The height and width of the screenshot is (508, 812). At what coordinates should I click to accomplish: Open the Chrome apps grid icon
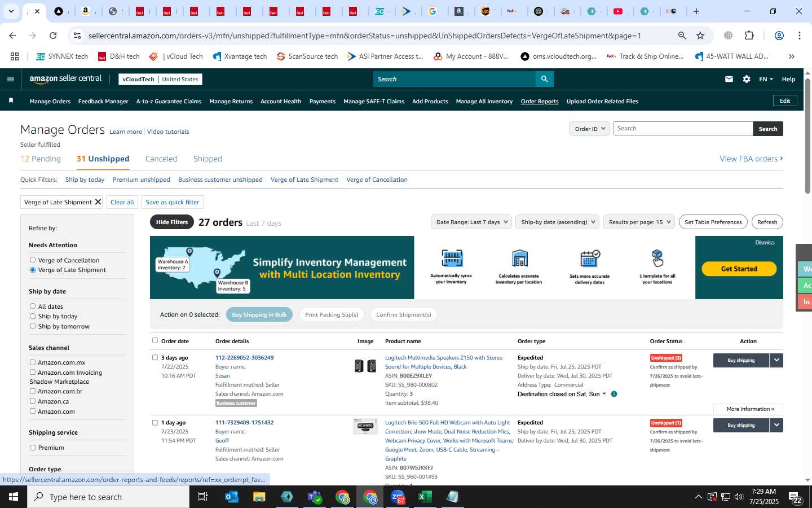tap(15, 56)
